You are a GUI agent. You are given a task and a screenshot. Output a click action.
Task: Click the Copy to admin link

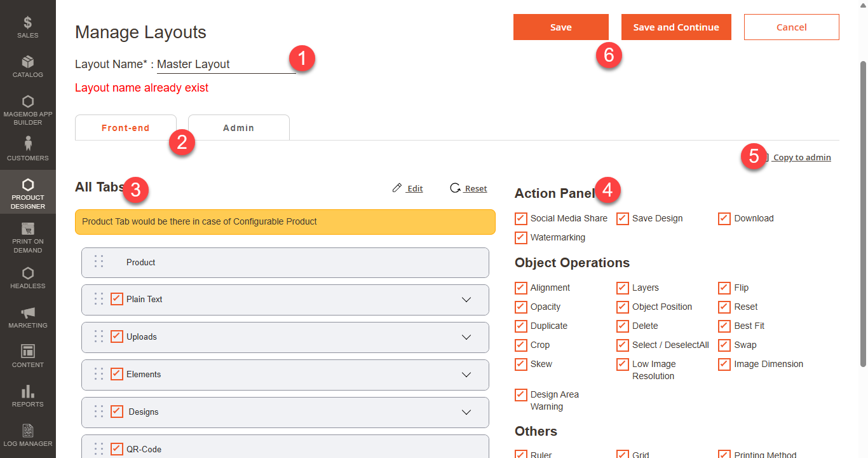[801, 158]
